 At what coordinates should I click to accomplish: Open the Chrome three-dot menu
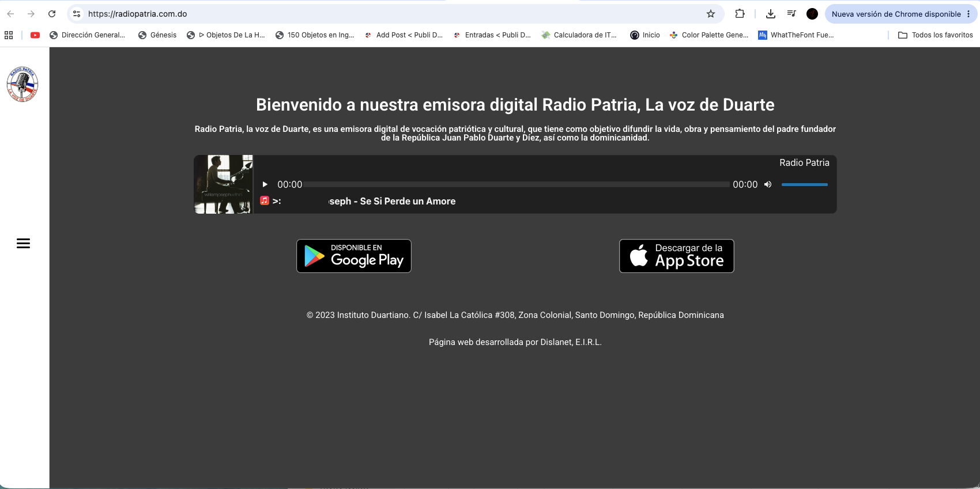(968, 14)
